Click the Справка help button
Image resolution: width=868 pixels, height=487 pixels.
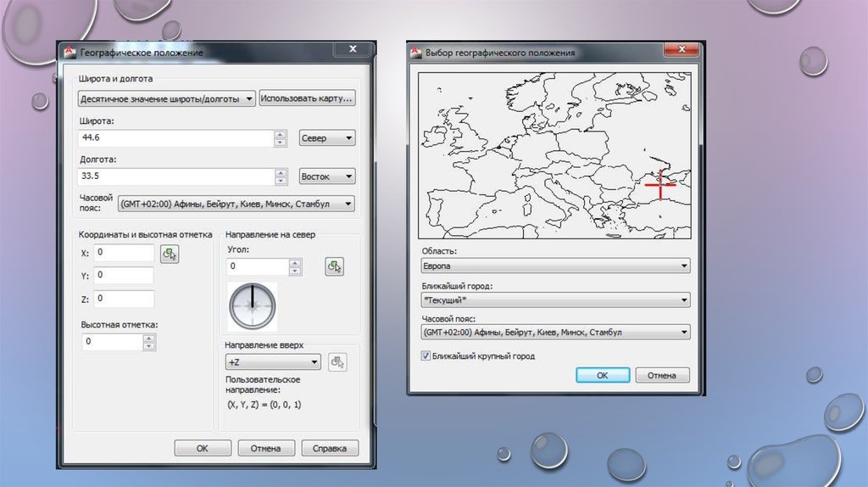point(330,448)
